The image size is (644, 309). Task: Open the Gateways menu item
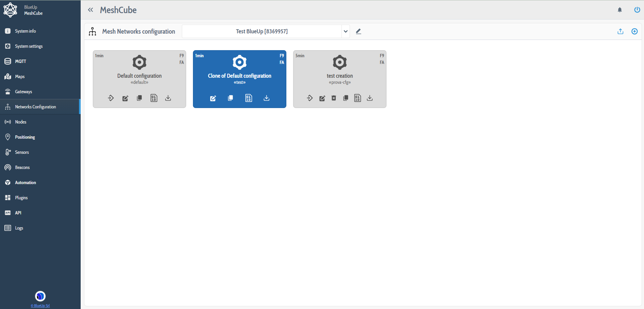[x=24, y=92]
